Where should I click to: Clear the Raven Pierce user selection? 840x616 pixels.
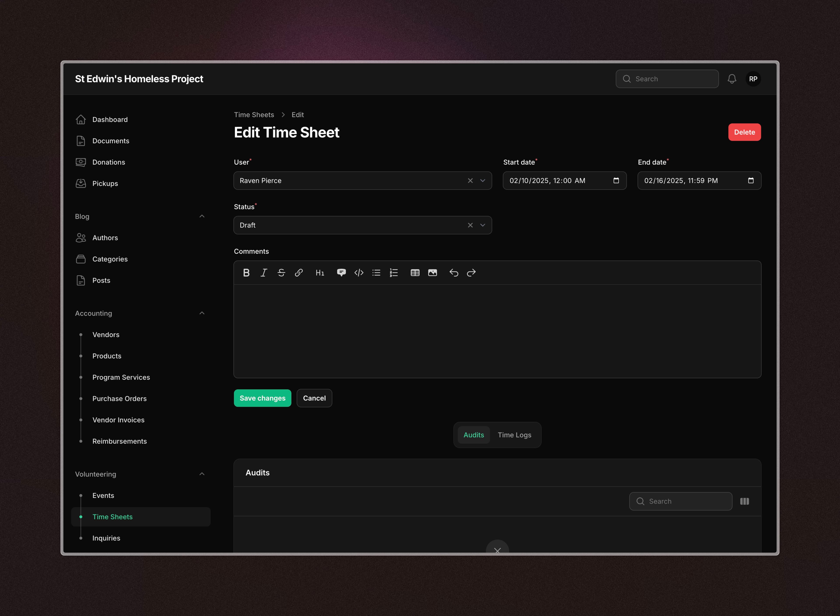pyautogui.click(x=470, y=181)
